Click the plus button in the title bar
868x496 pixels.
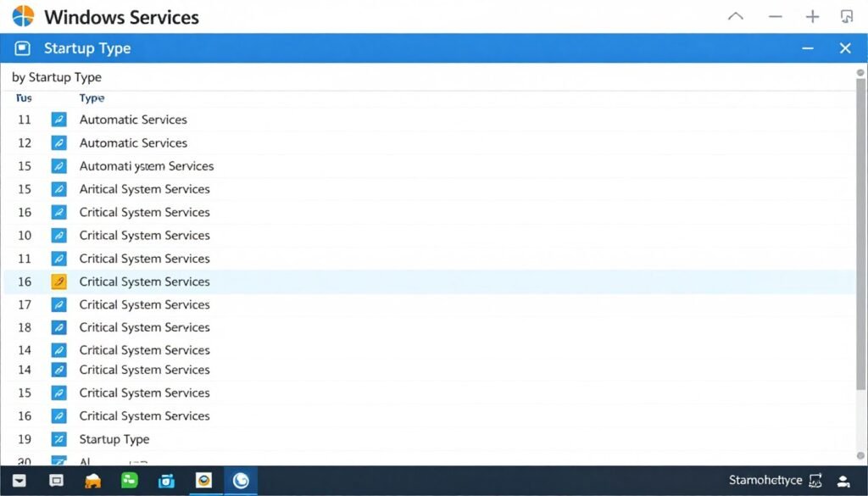[x=812, y=15]
